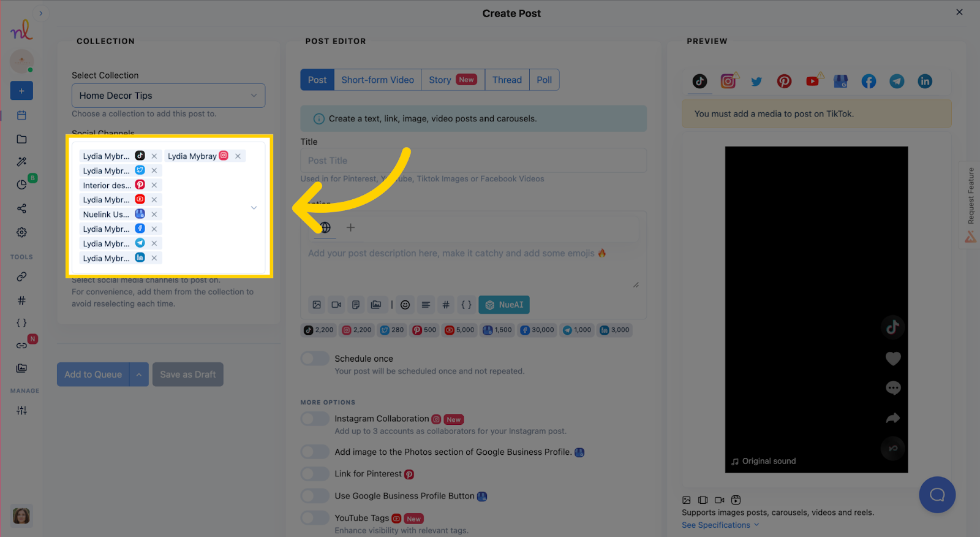
Task: Focus the post description text area
Action: tap(473, 267)
